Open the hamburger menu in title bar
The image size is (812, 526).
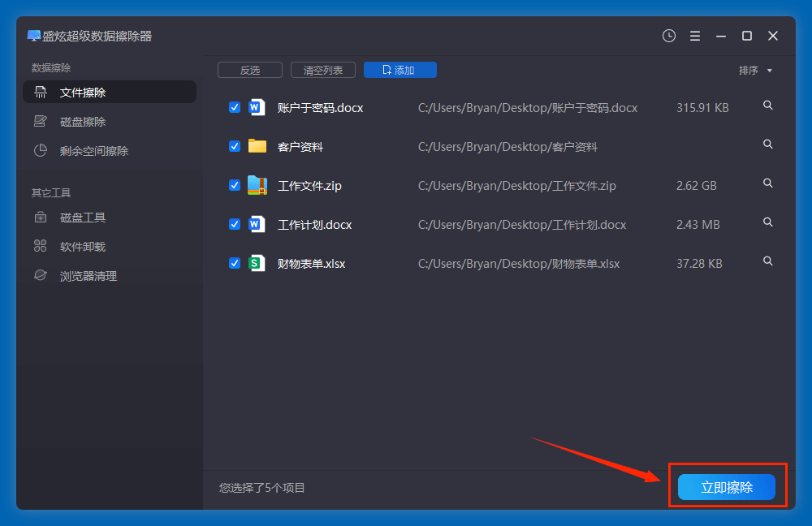coord(695,36)
